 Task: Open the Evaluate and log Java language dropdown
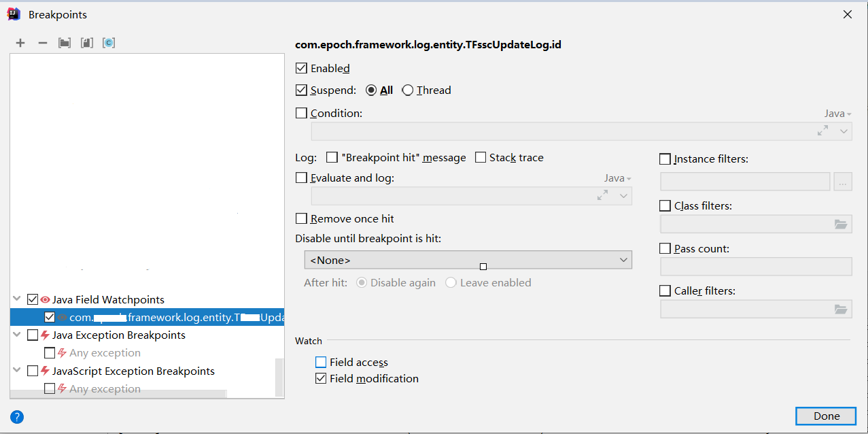click(x=617, y=178)
